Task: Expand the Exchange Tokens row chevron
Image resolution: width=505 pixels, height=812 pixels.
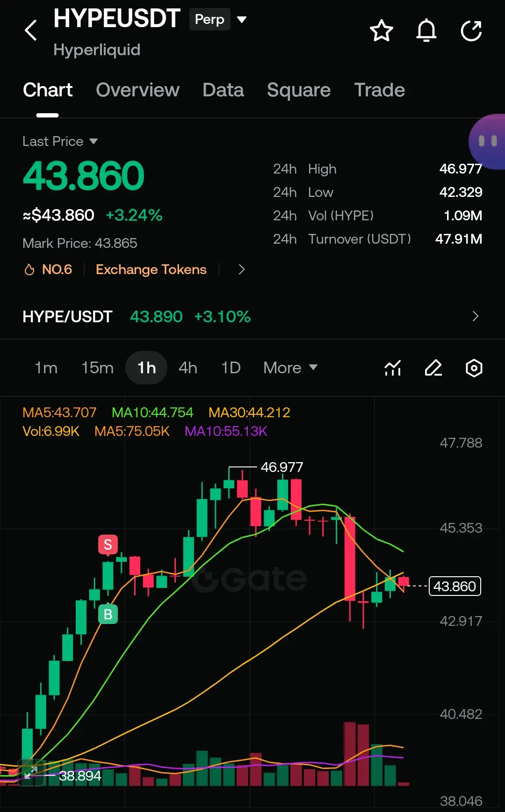Action: (241, 269)
